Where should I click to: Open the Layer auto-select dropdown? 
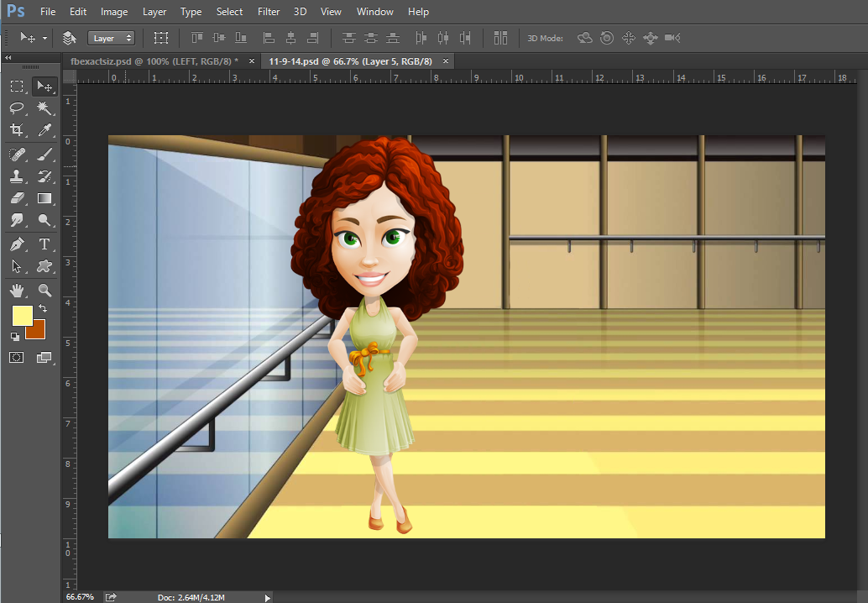click(111, 38)
